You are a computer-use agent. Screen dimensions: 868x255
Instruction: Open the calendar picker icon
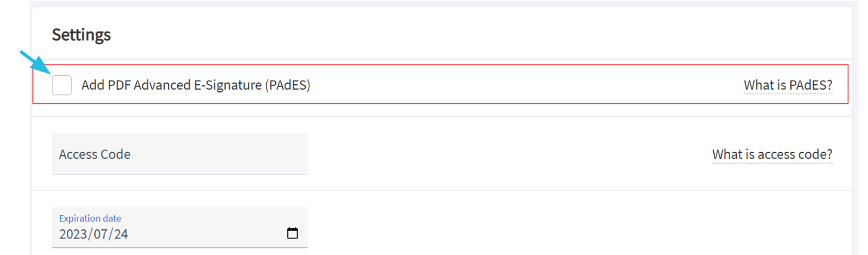coord(293,234)
